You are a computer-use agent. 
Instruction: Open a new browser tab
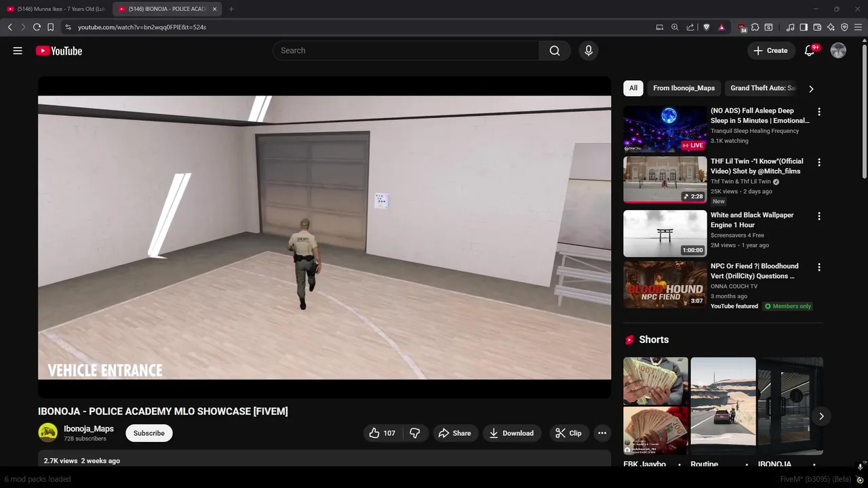click(x=231, y=9)
